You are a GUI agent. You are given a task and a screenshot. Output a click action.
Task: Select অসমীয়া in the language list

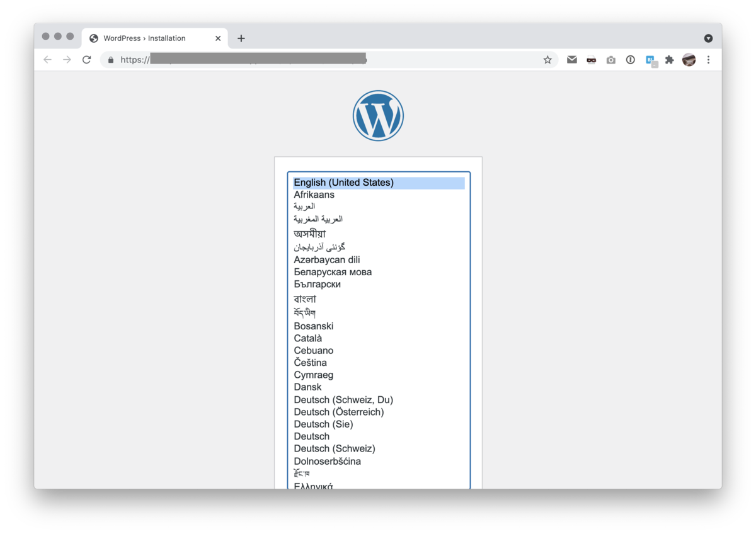click(379, 234)
